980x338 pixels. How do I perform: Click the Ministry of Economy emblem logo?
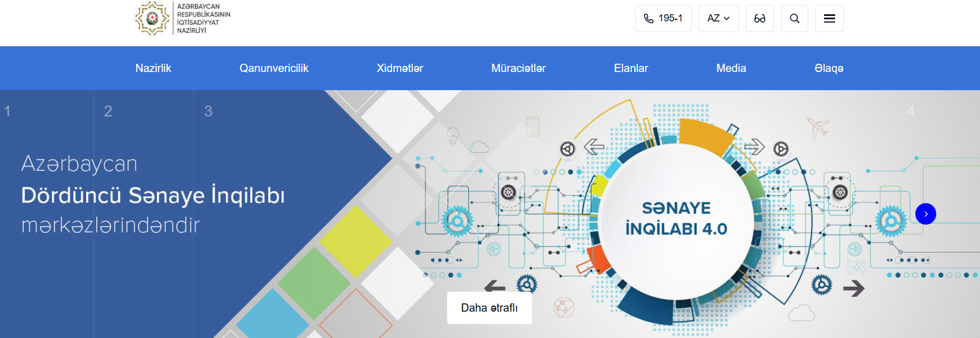152,18
